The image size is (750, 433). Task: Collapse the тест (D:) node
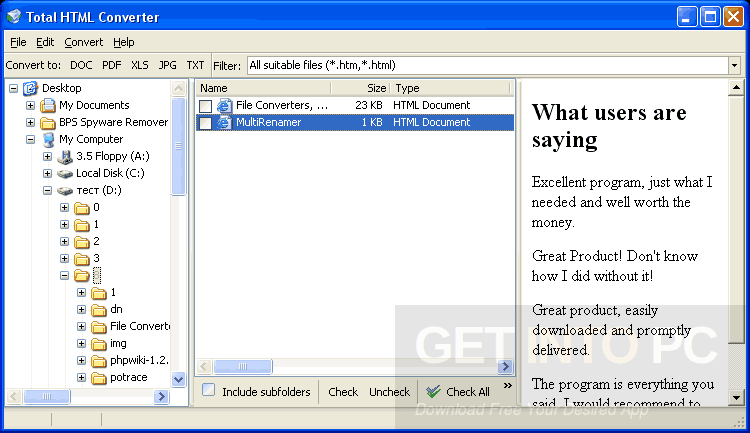click(x=47, y=190)
